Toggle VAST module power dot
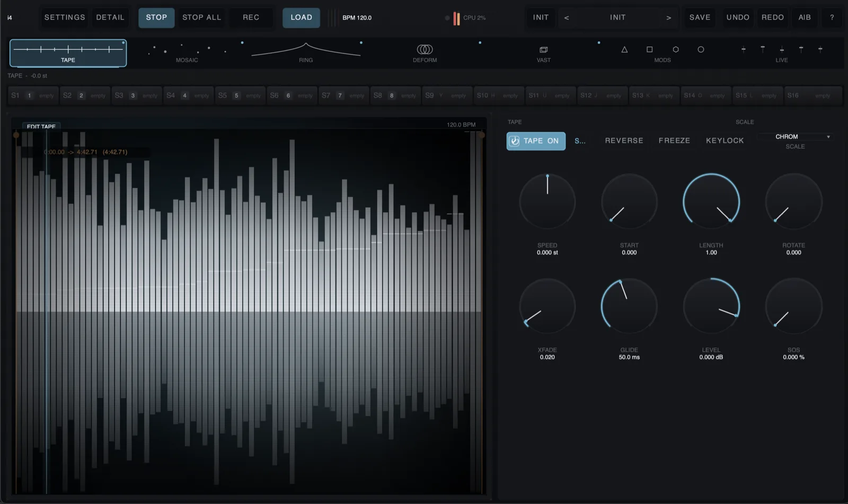848x504 pixels. 599,42
